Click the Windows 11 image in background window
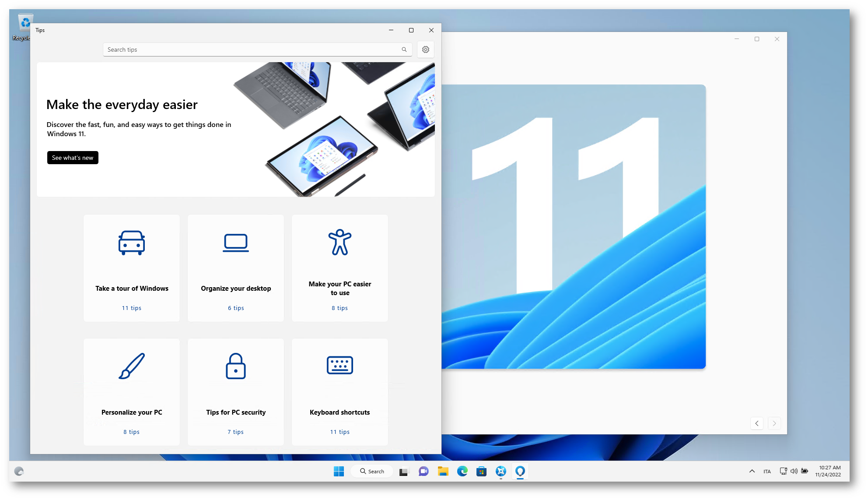This screenshot has width=868, height=500. coord(574,227)
